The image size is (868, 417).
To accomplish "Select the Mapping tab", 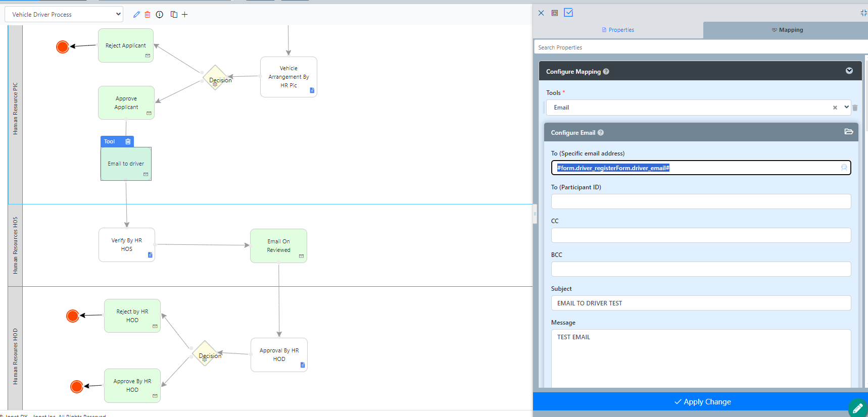I will tap(787, 30).
